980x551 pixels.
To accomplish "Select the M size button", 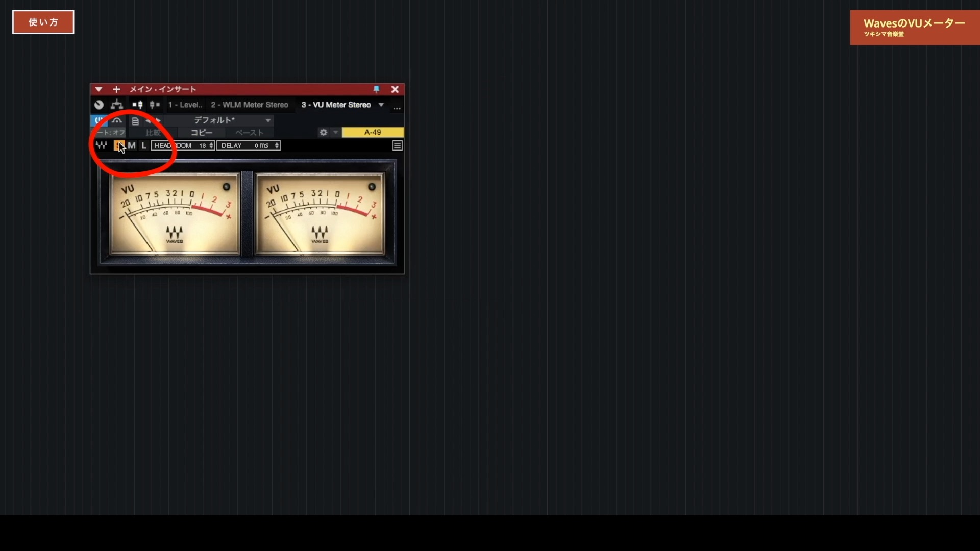I will (x=132, y=145).
